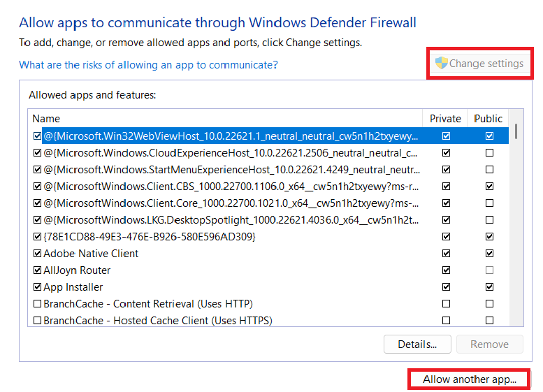Check Public for BranchCache Hosted Cache Client
The height and width of the screenshot is (392, 543).
point(489,321)
